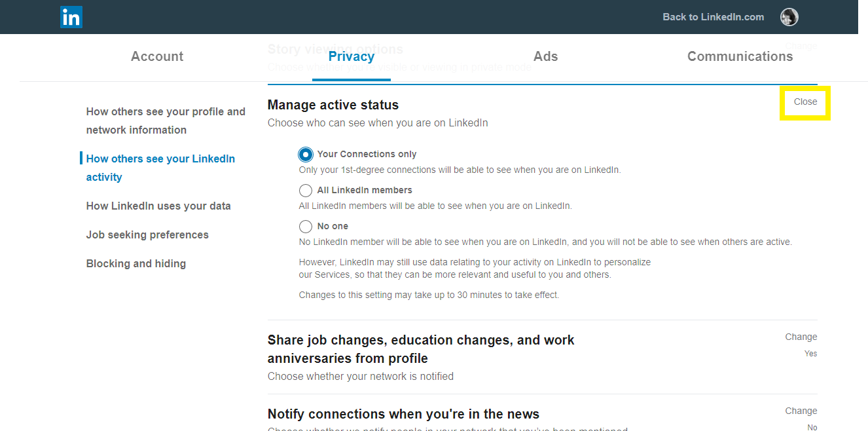
Task: Open How others see your profile section
Action: pyautogui.click(x=166, y=121)
